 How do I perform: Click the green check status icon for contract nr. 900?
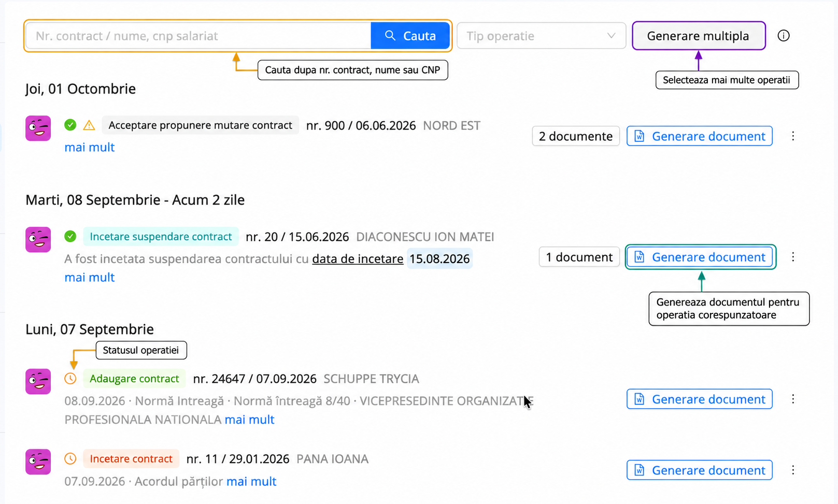tap(70, 125)
